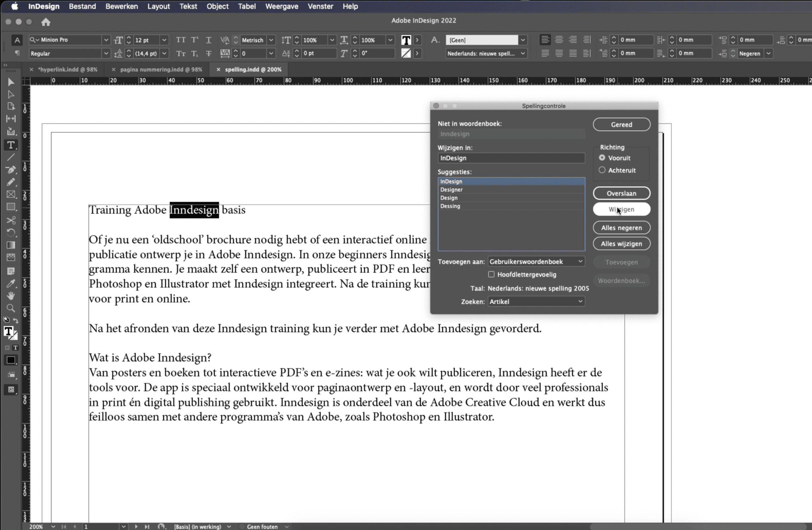Image resolution: width=812 pixels, height=530 pixels.
Task: Close the spelling.indd tab
Action: tap(218, 70)
